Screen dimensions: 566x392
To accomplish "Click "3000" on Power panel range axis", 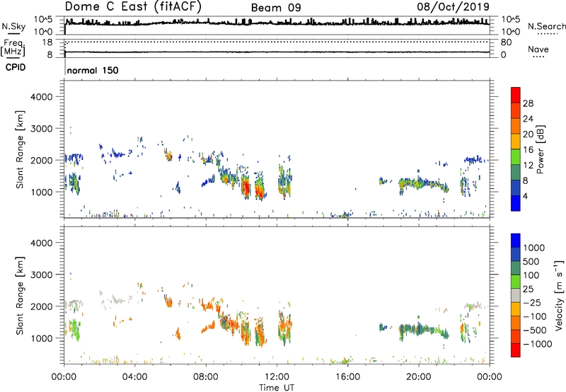I will pyautogui.click(x=41, y=129).
